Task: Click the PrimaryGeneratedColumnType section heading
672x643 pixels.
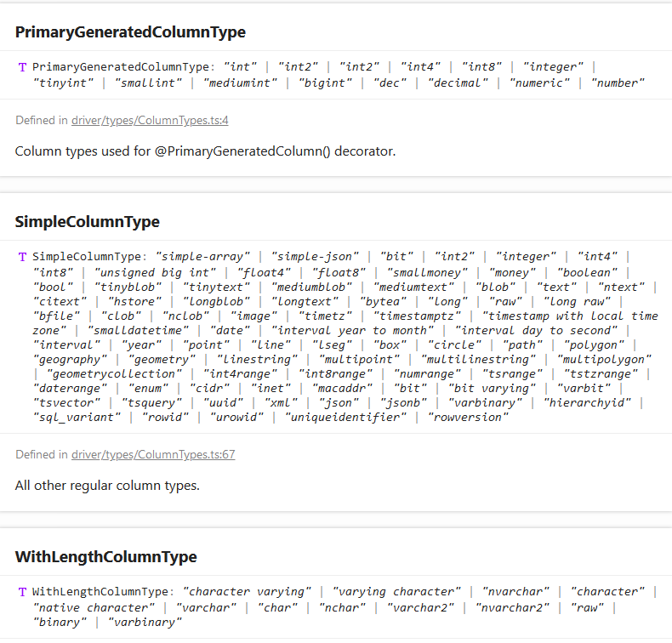Action: (130, 32)
